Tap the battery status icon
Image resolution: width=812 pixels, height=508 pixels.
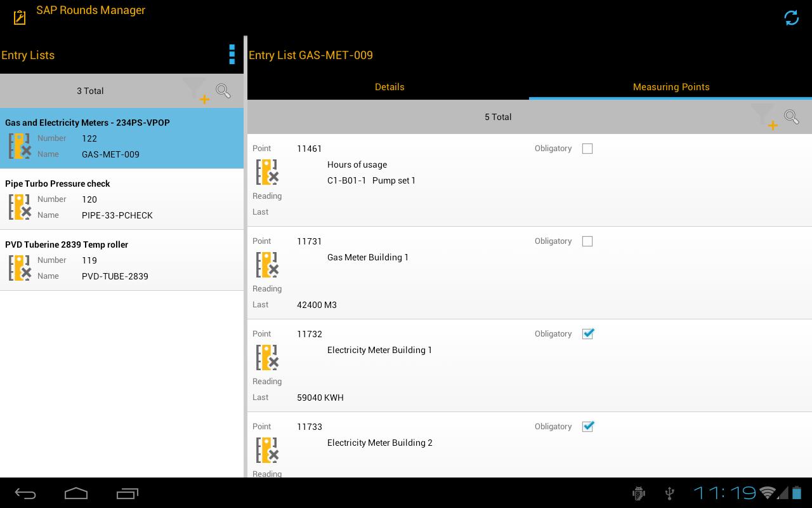point(796,493)
